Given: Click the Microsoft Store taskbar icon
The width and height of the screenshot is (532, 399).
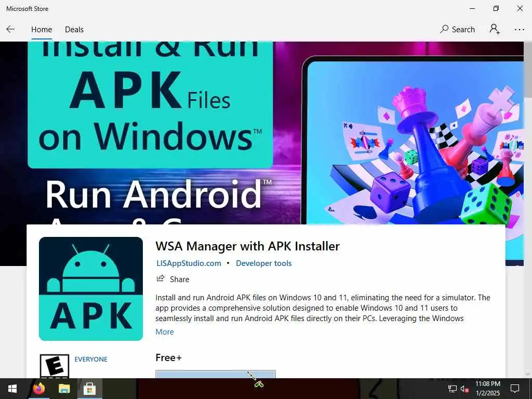Looking at the screenshot, I should pyautogui.click(x=89, y=389).
